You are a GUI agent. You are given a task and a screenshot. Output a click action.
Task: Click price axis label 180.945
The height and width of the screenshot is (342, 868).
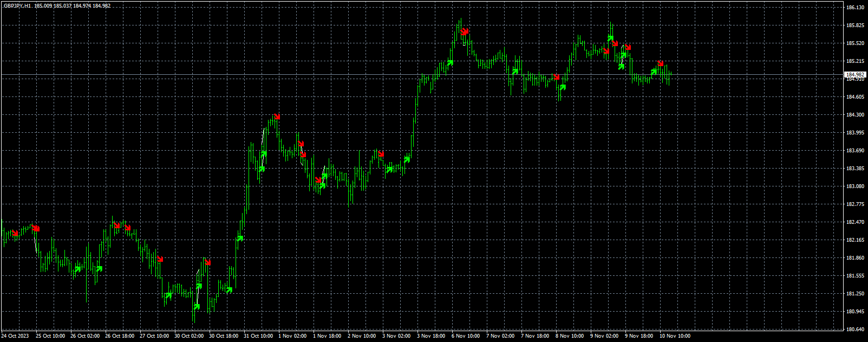[x=855, y=312]
